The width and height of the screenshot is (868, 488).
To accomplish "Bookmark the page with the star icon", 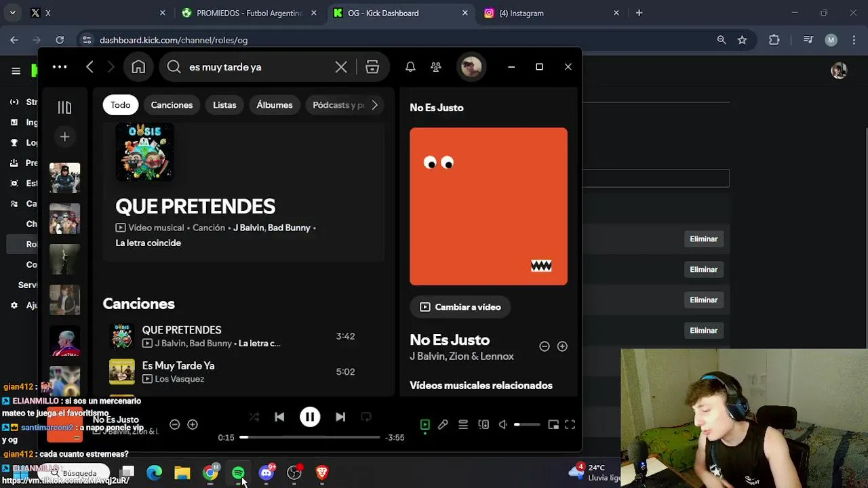I will (742, 40).
